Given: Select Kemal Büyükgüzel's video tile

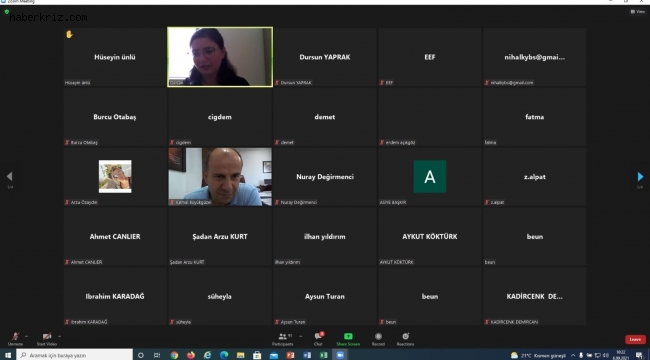Looking at the screenshot, I should (x=220, y=177).
